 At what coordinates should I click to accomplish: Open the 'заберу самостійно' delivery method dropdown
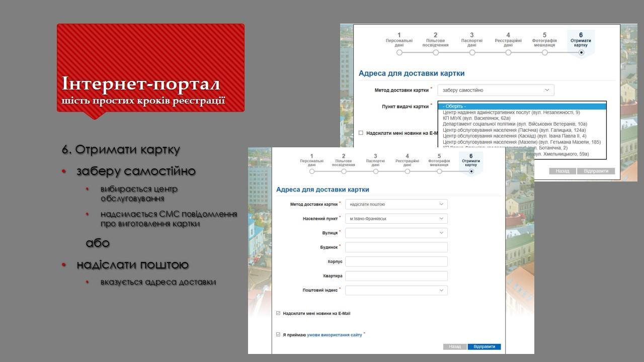coord(496,90)
